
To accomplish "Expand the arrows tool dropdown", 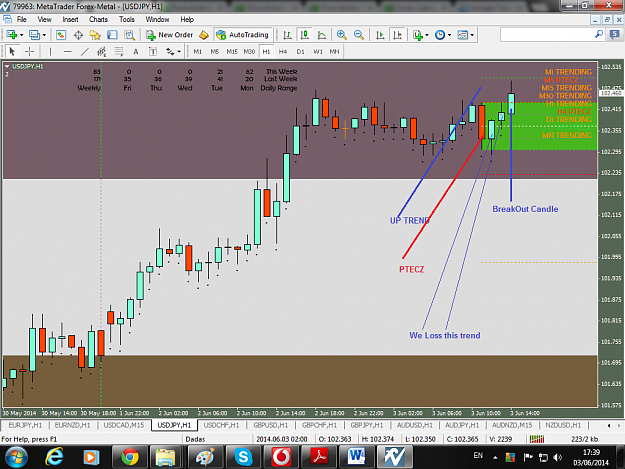I will [x=179, y=51].
